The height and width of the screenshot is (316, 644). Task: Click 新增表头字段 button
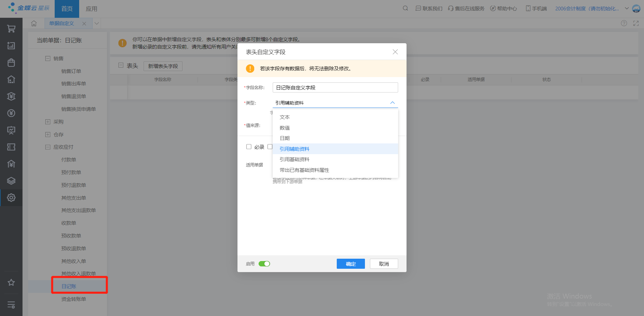(163, 66)
